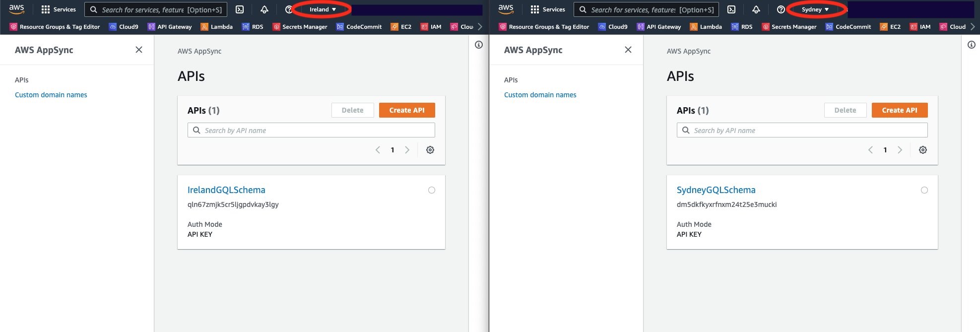
Task: Go to next page of Ireland APIs list
Action: 407,150
